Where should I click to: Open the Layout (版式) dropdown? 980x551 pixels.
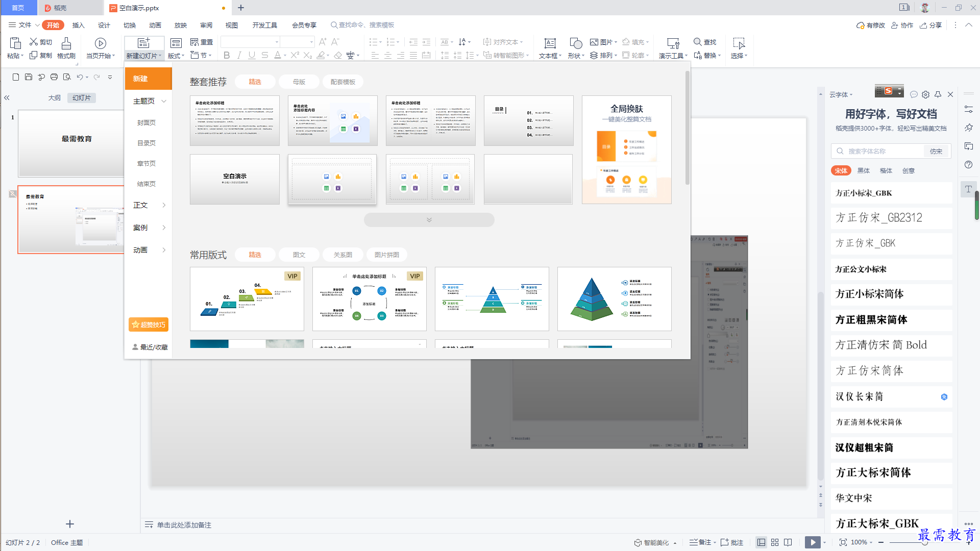176,56
